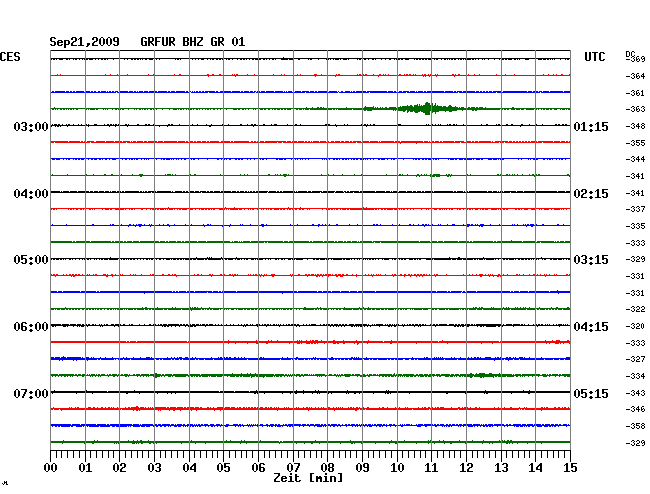Click the date label Sep21,2009

pyautogui.click(x=84, y=42)
